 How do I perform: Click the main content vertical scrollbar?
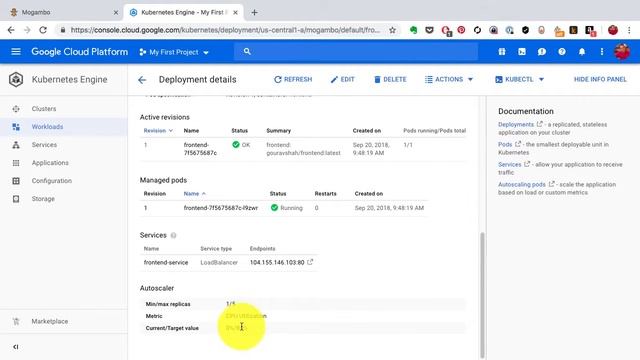pyautogui.click(x=482, y=295)
